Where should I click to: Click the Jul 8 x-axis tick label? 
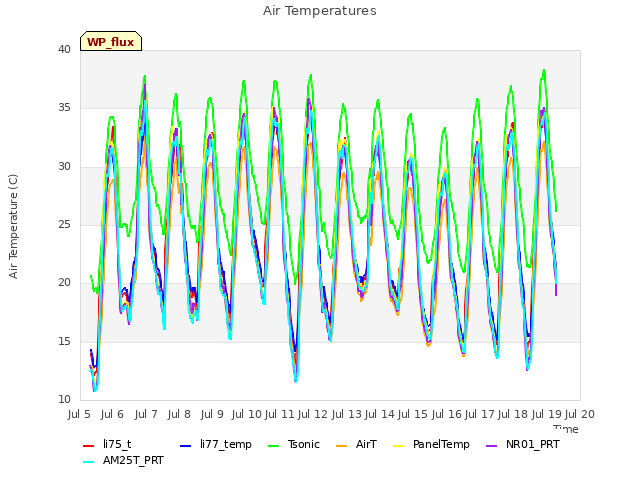pyautogui.click(x=179, y=414)
